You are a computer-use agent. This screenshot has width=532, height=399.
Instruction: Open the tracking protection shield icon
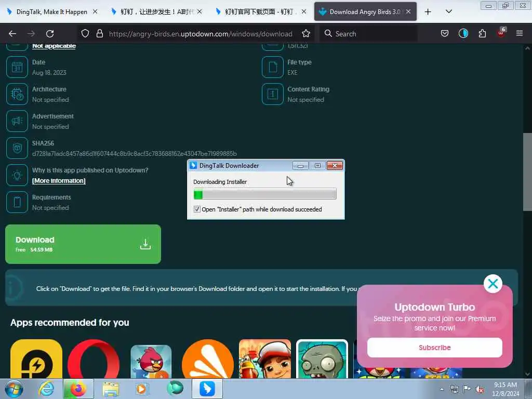click(x=85, y=33)
